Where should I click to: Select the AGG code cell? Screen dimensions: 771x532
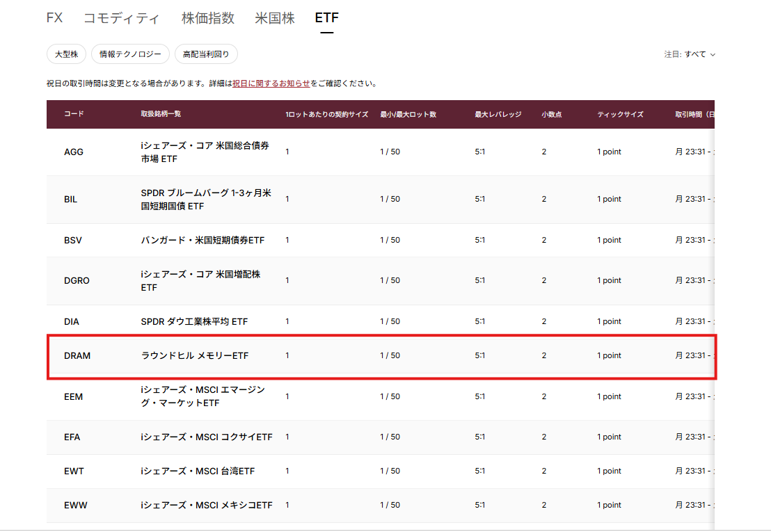pyautogui.click(x=74, y=152)
